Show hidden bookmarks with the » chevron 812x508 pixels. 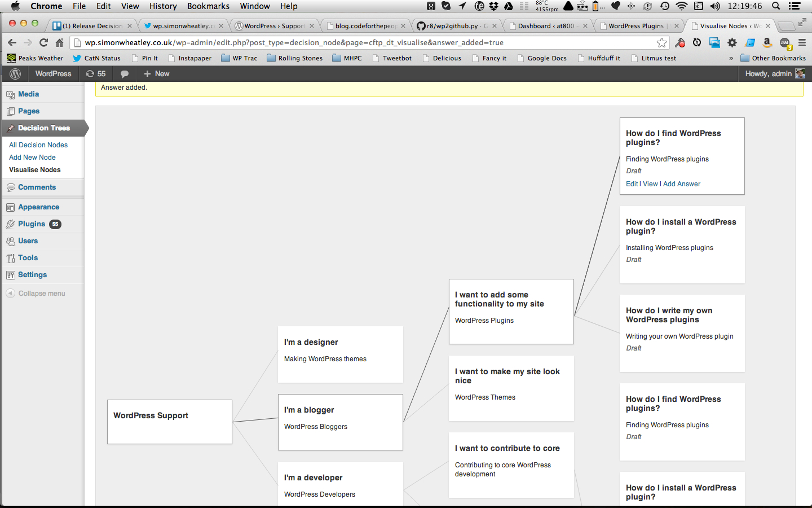(x=731, y=58)
